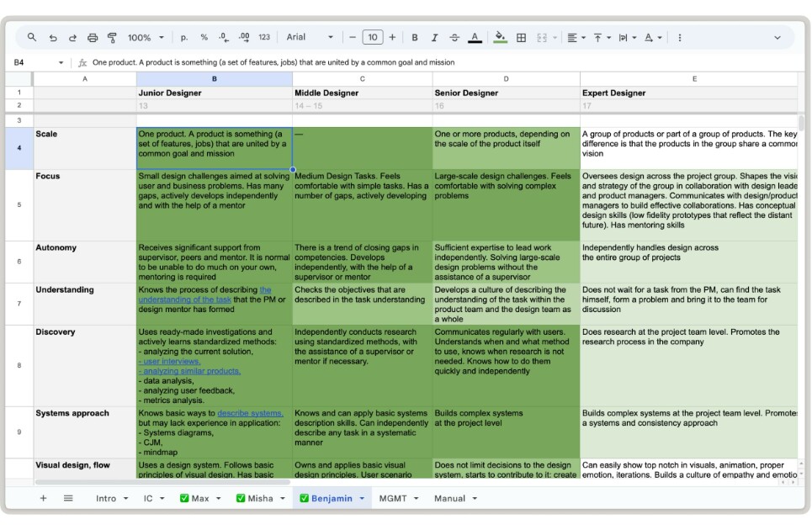
Task: Select the cell containing '14 – 15'
Action: click(362, 106)
